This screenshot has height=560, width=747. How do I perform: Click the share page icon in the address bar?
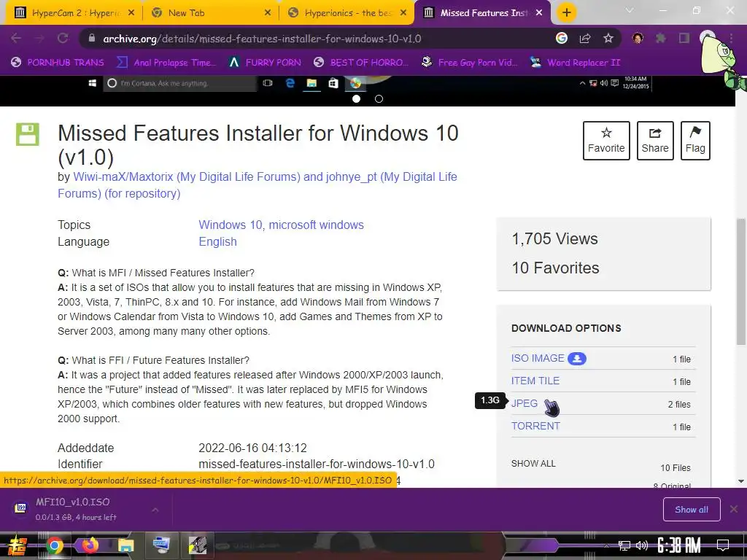[x=585, y=38]
